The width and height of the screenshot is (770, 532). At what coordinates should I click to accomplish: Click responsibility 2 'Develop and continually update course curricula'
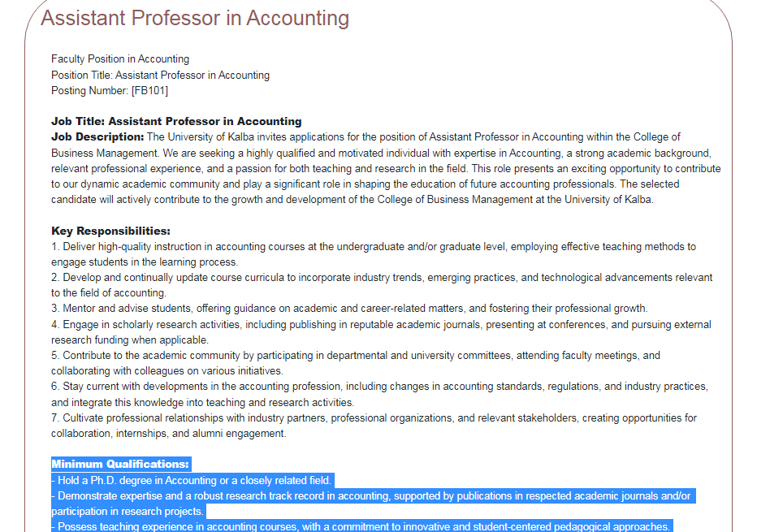[x=179, y=278]
